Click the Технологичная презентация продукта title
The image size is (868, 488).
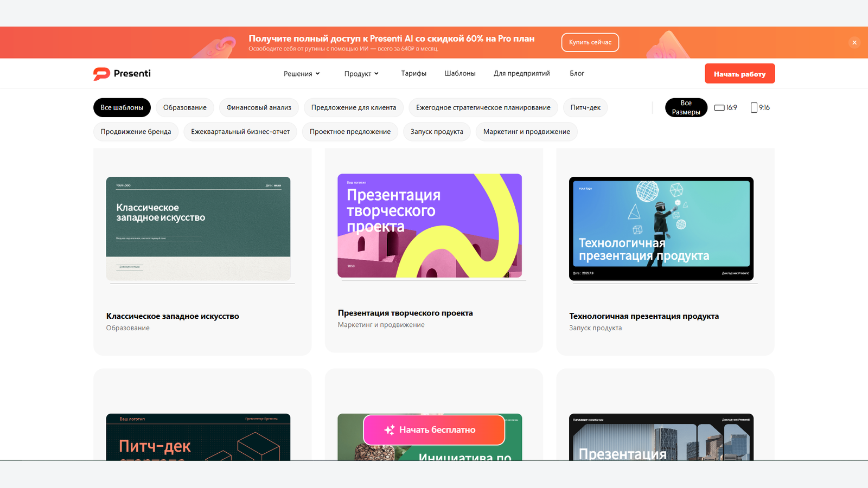pos(644,316)
